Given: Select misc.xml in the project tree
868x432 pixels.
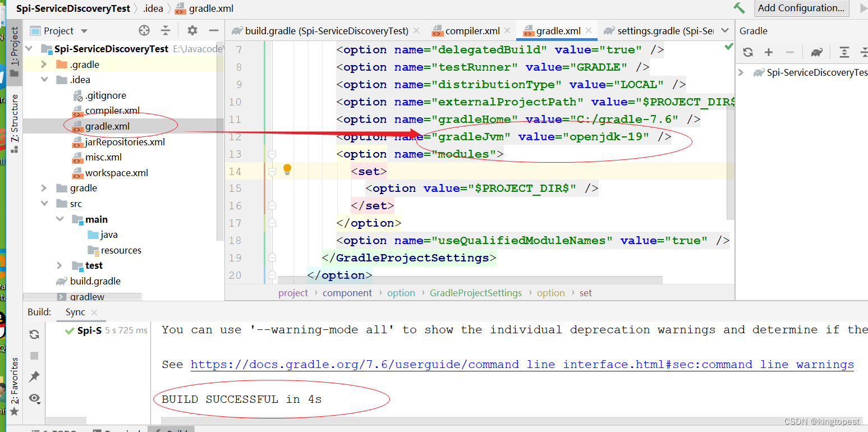Looking at the screenshot, I should tap(103, 157).
